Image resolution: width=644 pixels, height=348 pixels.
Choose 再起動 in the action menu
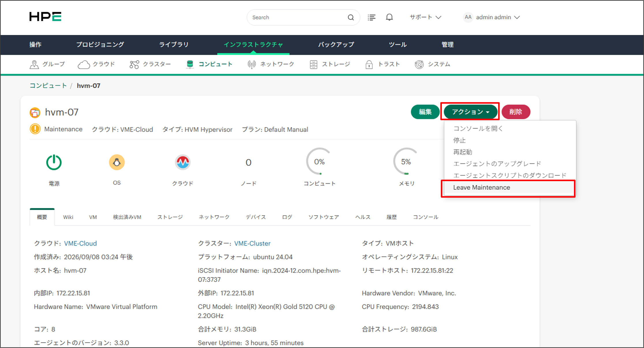point(463,152)
